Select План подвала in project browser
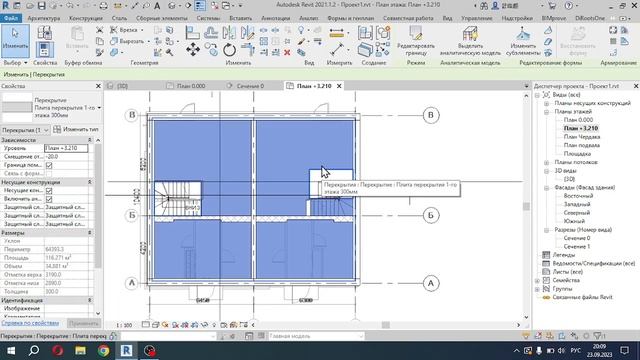The height and width of the screenshot is (360, 640). click(582, 145)
